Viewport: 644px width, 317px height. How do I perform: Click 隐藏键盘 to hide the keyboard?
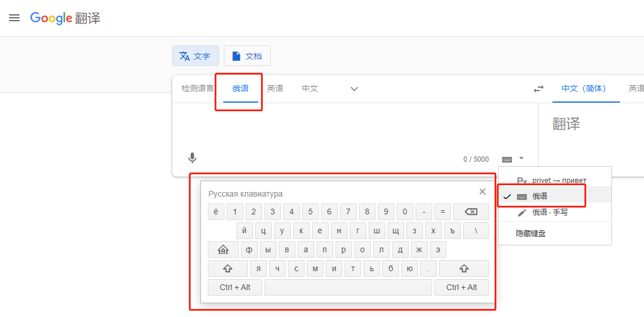click(x=531, y=233)
